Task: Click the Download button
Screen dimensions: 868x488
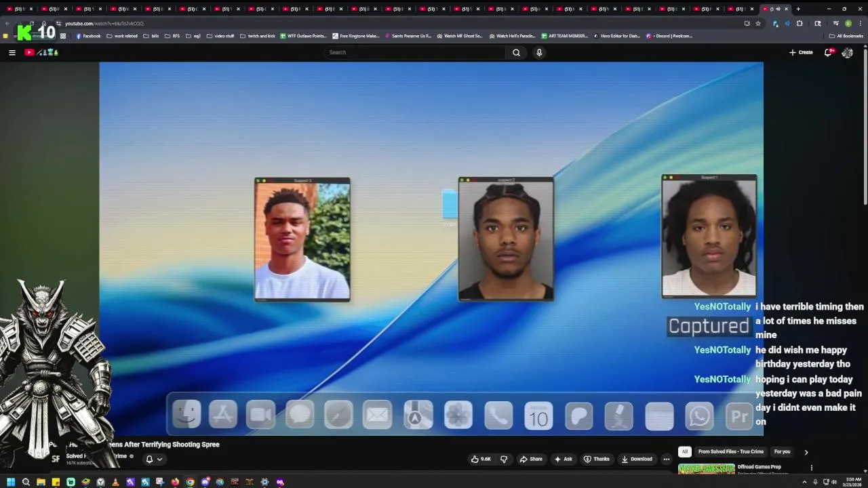Action: point(637,459)
